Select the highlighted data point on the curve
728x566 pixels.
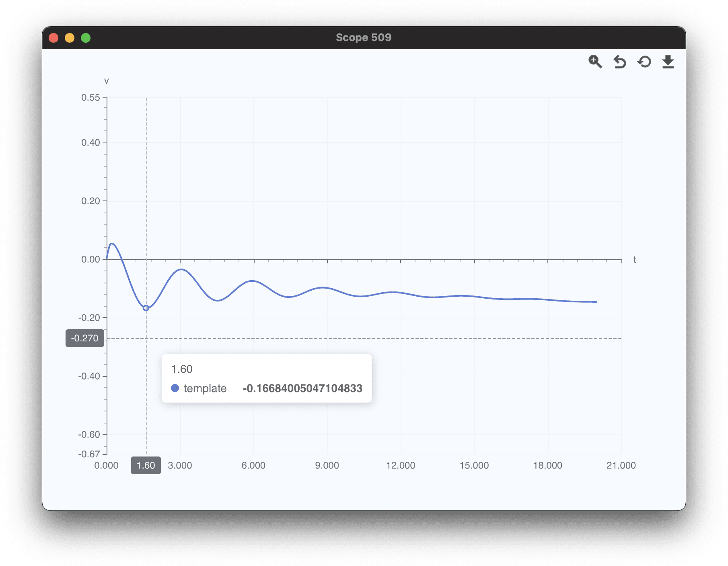(146, 308)
